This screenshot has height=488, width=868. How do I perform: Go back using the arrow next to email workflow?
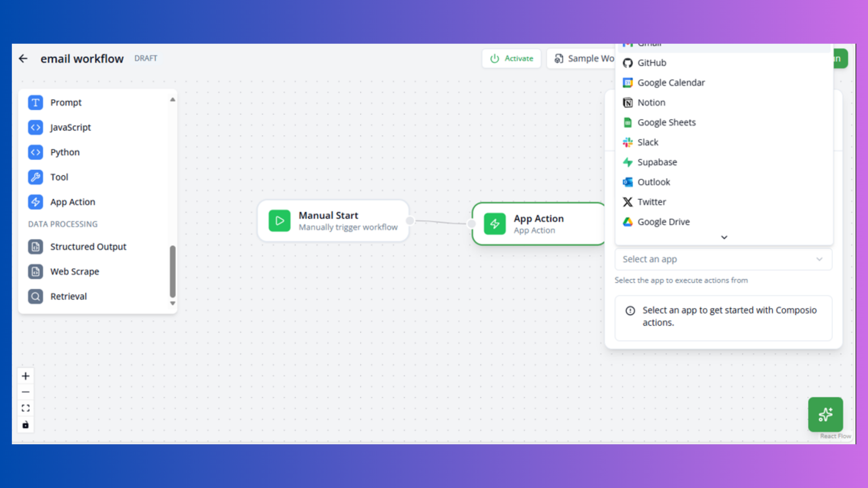[x=23, y=58]
